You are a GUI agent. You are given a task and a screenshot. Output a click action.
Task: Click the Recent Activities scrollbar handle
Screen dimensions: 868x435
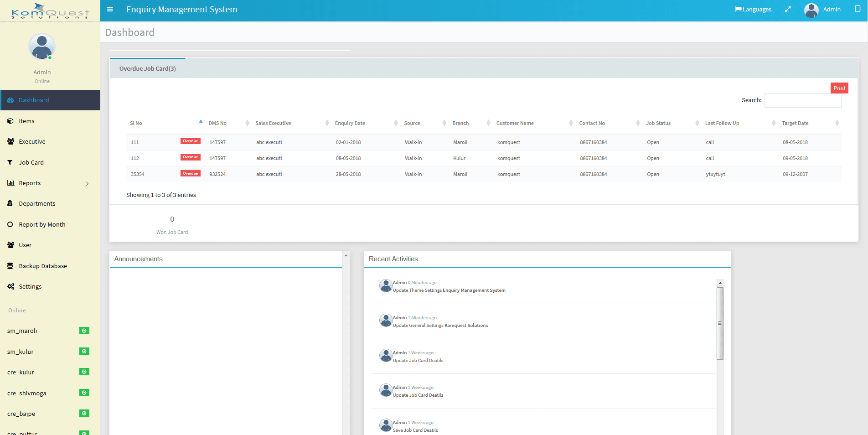tap(720, 323)
